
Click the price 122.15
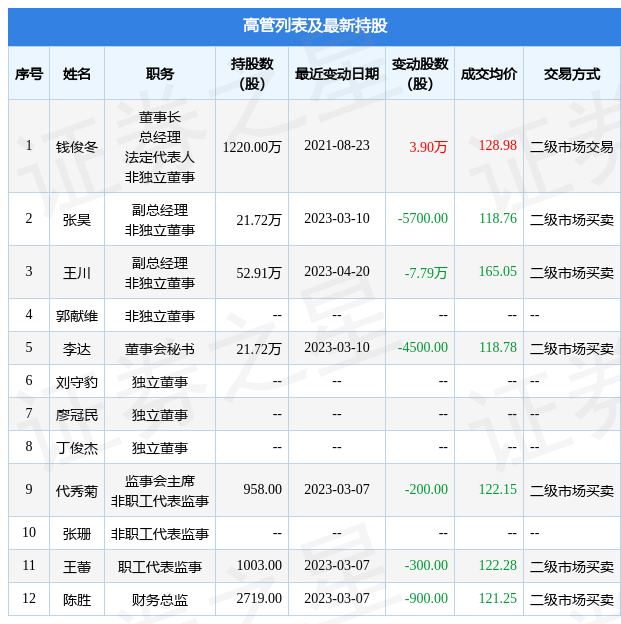click(x=498, y=489)
